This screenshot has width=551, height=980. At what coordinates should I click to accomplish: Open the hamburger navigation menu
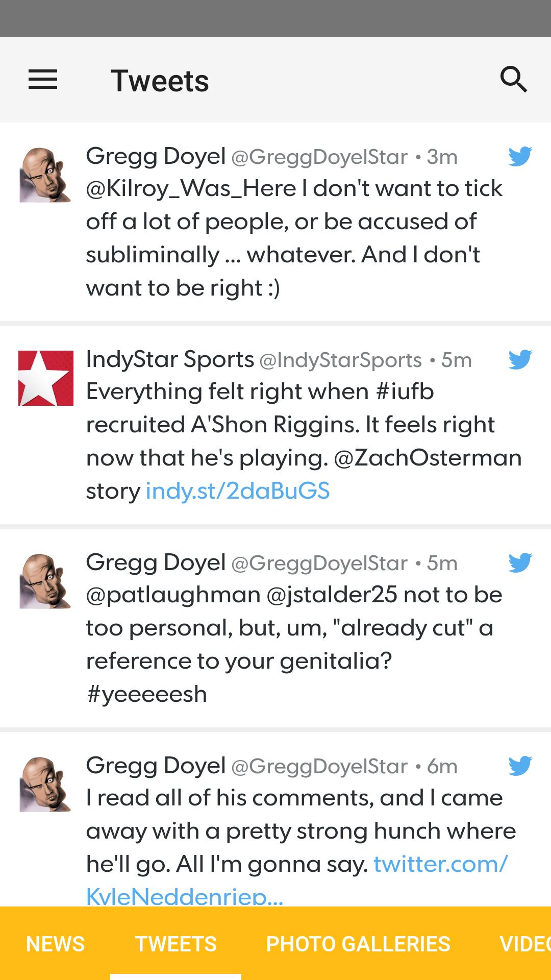tap(43, 80)
